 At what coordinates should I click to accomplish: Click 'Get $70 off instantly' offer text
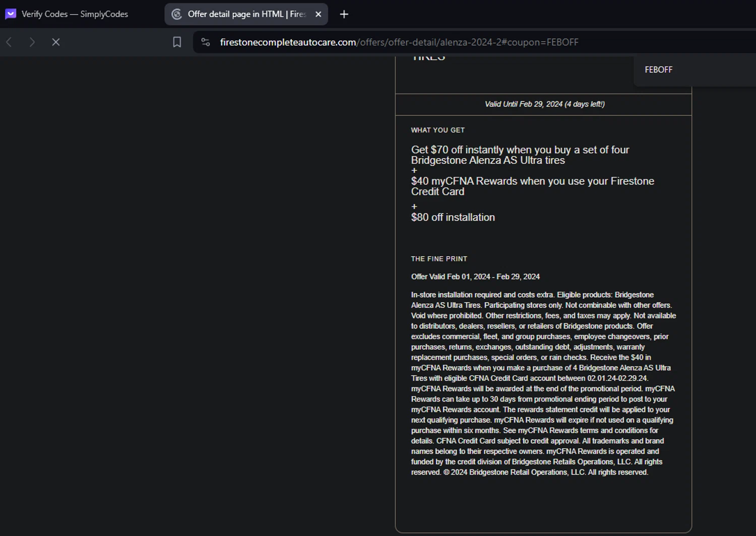520,155
